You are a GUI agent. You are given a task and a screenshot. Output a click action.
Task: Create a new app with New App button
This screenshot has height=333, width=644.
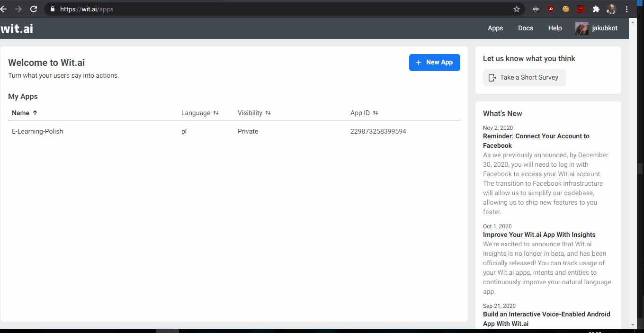[435, 63]
